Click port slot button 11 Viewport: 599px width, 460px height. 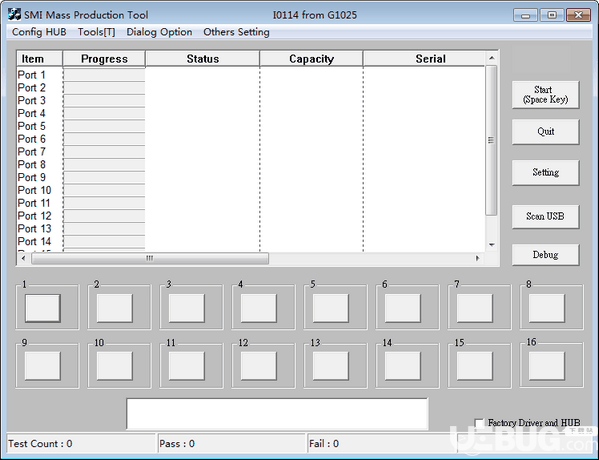(x=187, y=366)
